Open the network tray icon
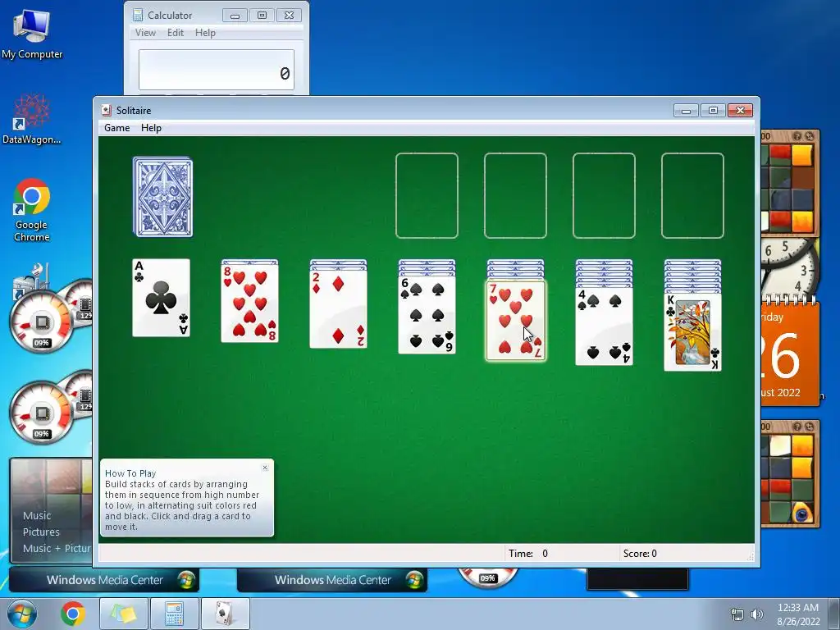The width and height of the screenshot is (840, 630). tap(737, 614)
